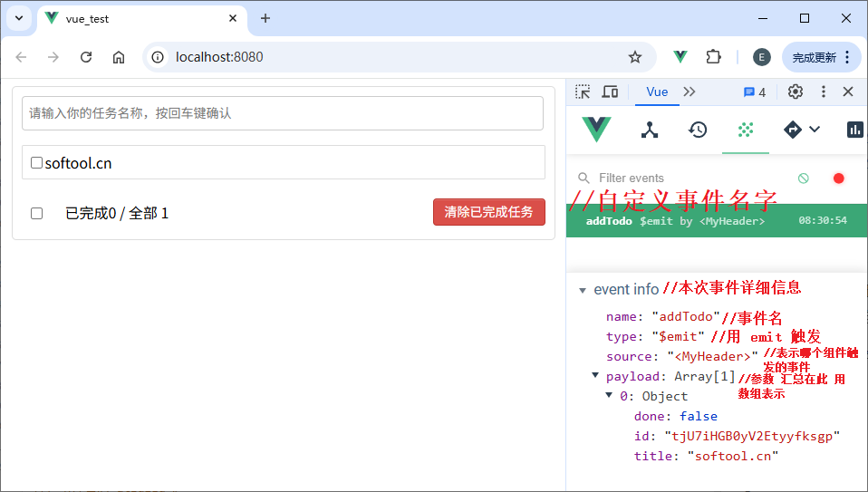Collapse the payload Array[1] node
Viewport: 868px width, 492px height.
point(595,375)
